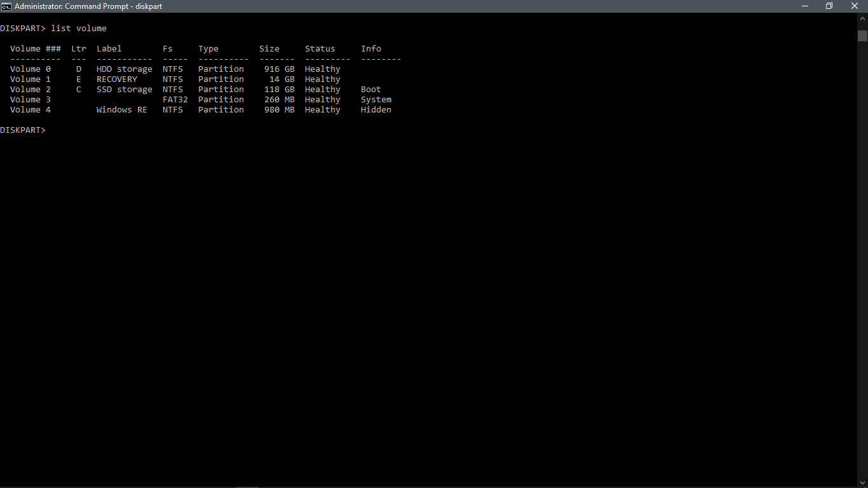Click 'Healthy' status of Volume 0
The width and height of the screenshot is (868, 488).
(x=323, y=69)
